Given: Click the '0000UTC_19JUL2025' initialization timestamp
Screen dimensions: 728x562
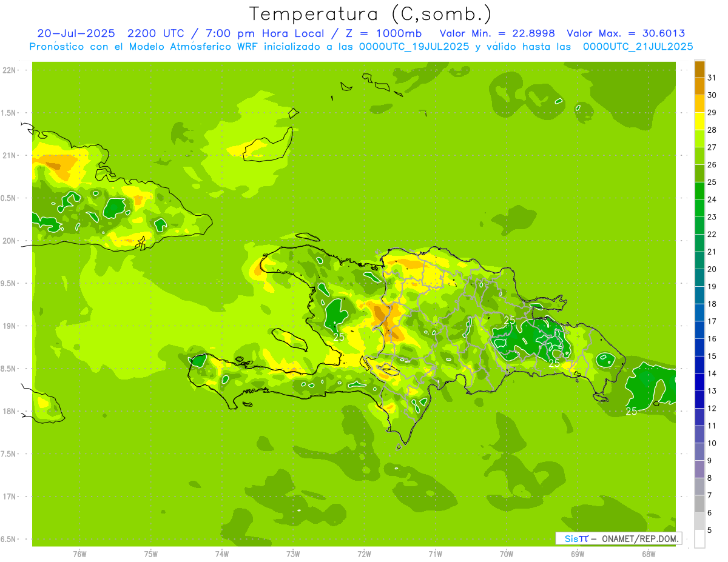Looking at the screenshot, I should [x=414, y=47].
